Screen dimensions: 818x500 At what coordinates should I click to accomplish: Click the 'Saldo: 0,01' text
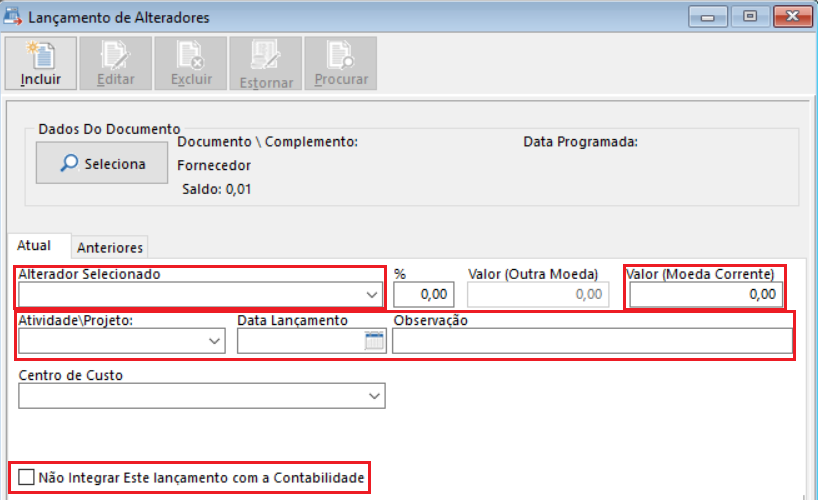point(216,189)
